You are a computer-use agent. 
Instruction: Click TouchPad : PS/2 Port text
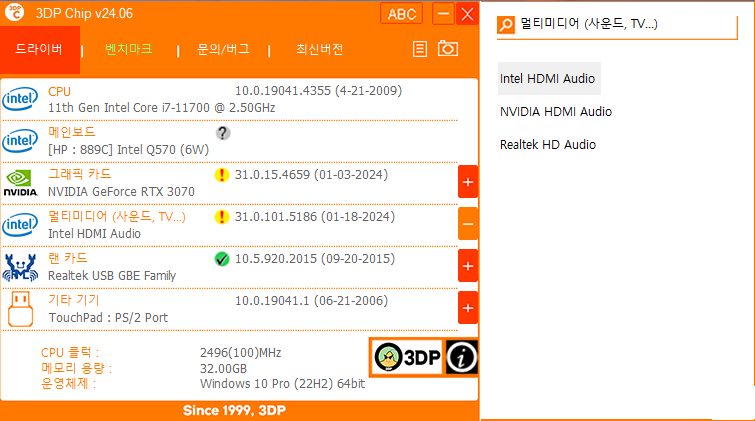[x=108, y=317]
